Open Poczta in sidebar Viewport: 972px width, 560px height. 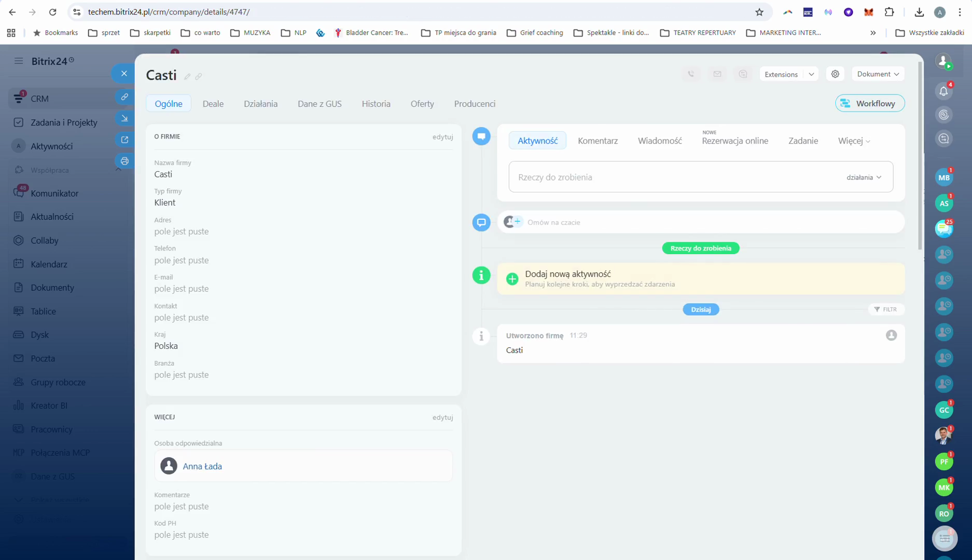point(43,358)
